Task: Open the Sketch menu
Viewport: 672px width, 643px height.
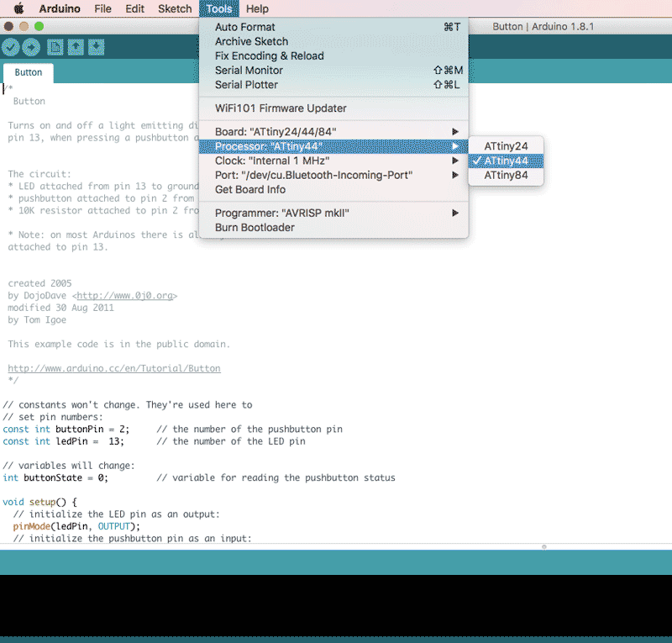Action: point(175,8)
